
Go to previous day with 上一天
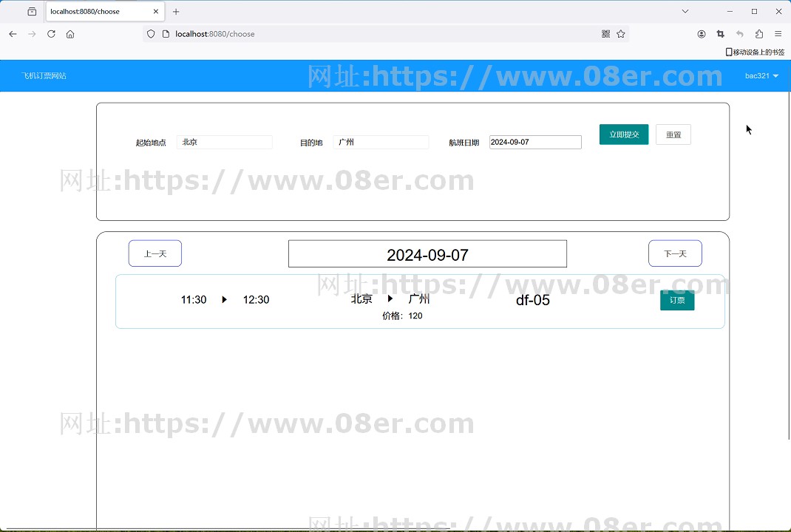(155, 253)
